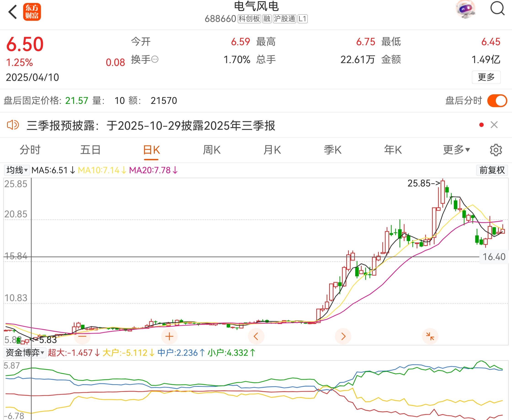Viewport: 512px width, 420px height.
Task: Shift chart right with arrow button
Action: point(343,336)
